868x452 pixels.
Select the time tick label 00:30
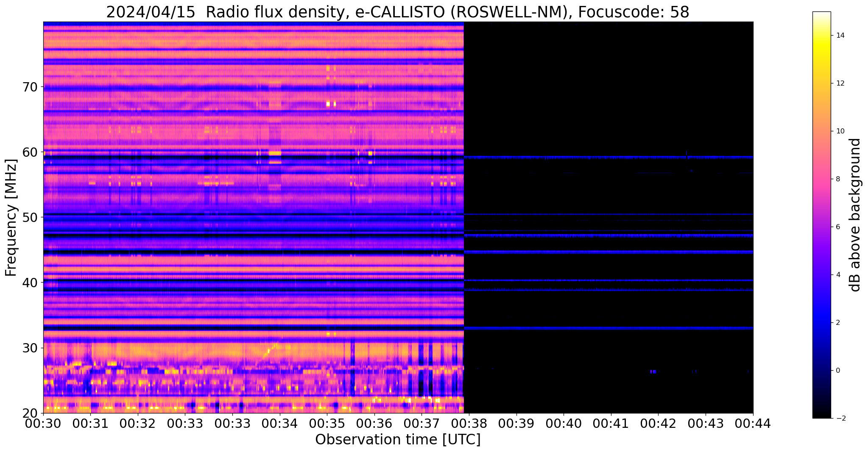[x=43, y=424]
